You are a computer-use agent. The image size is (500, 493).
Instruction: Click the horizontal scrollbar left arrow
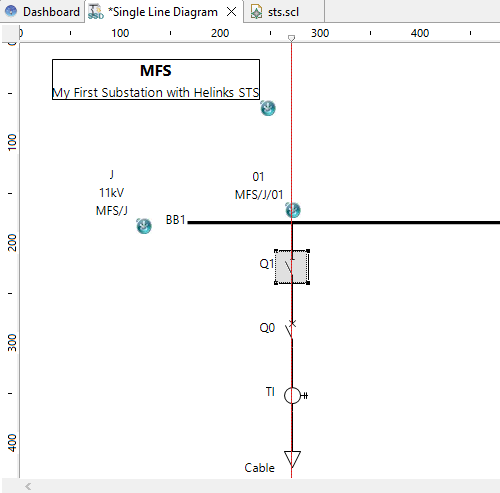click(x=28, y=486)
